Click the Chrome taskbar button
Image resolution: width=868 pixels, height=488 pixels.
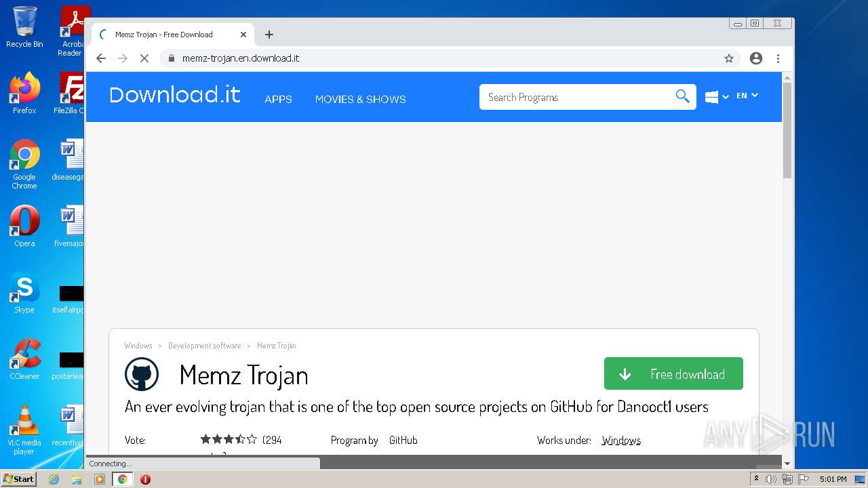tap(123, 479)
